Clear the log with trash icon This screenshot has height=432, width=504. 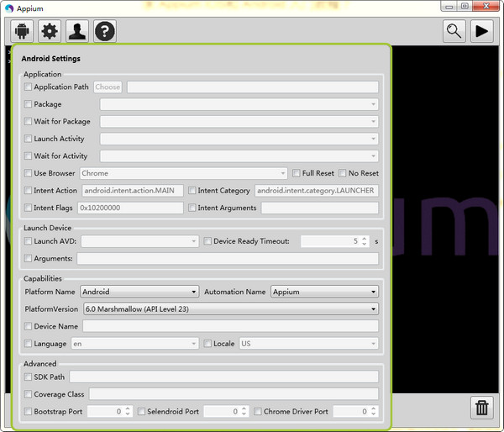coord(482,408)
